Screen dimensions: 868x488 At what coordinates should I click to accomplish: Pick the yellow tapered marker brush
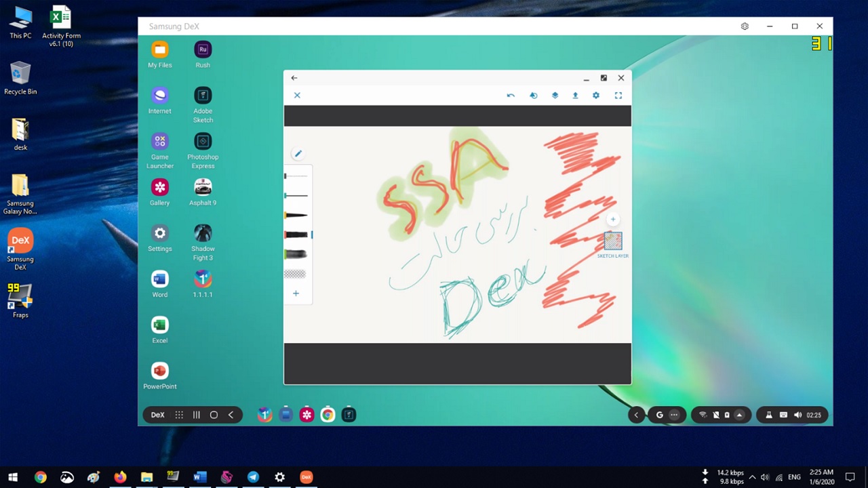click(296, 216)
